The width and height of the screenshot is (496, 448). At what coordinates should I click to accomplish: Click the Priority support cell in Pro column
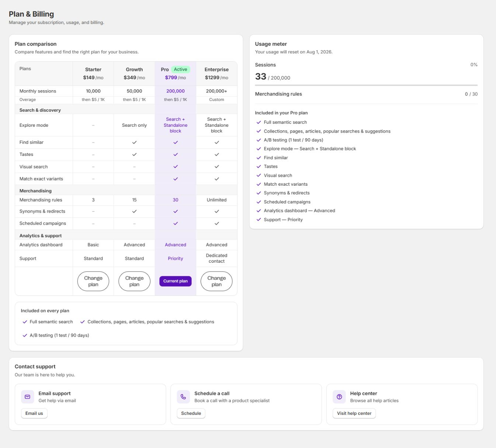tap(176, 259)
